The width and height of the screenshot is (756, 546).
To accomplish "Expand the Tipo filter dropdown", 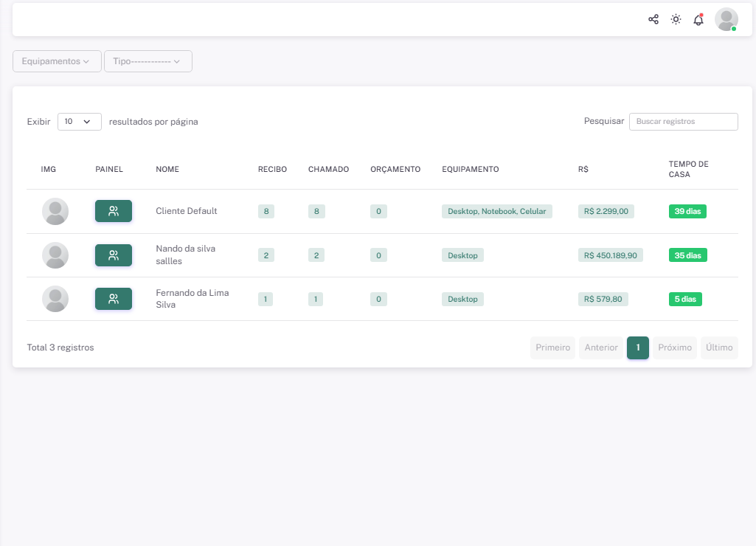I will tap(148, 61).
